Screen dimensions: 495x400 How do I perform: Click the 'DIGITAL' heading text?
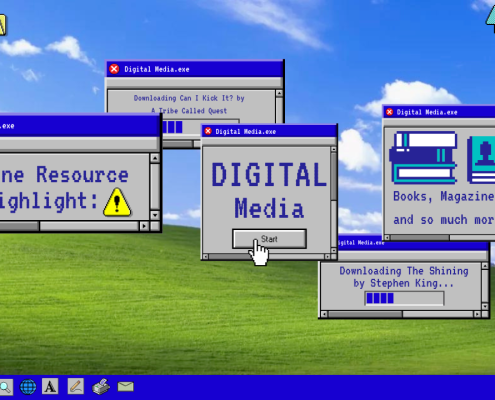(269, 175)
